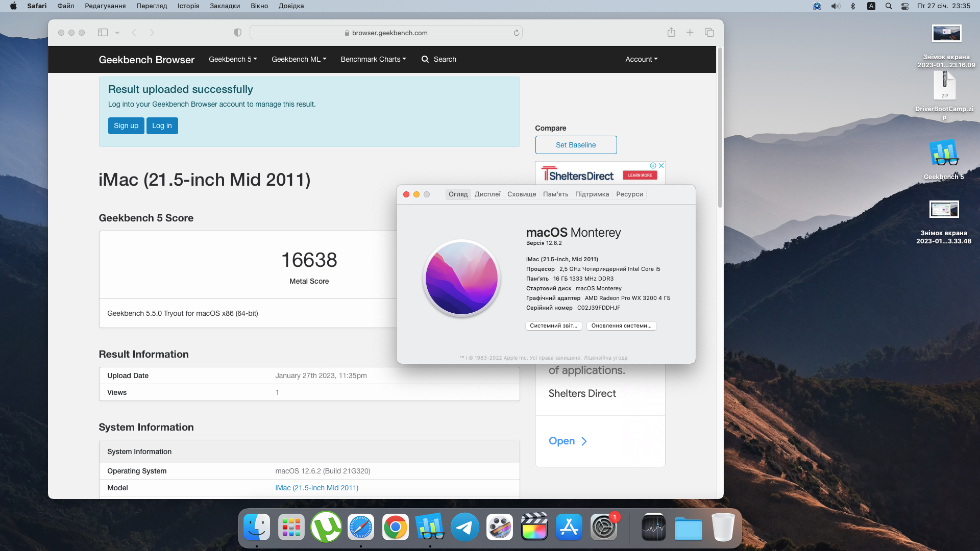Viewport: 980px width, 551px height.
Task: Reload the page using the refresh icon
Action: tap(516, 33)
